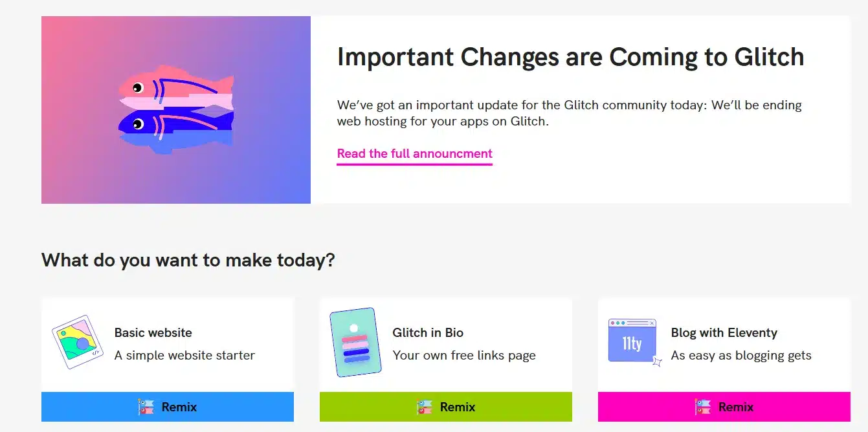Viewport: 868px width, 432px height.
Task: Remix the Glitch in Bio project
Action: (x=446, y=407)
